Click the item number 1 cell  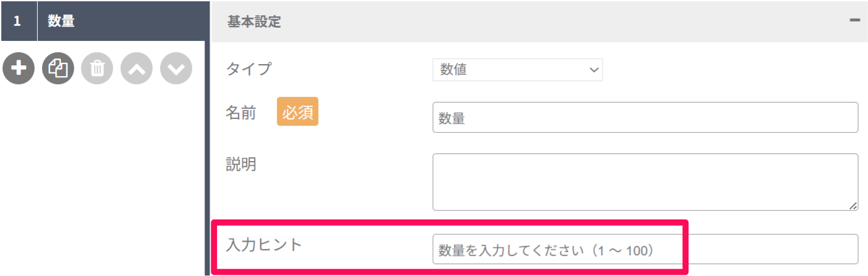(18, 21)
